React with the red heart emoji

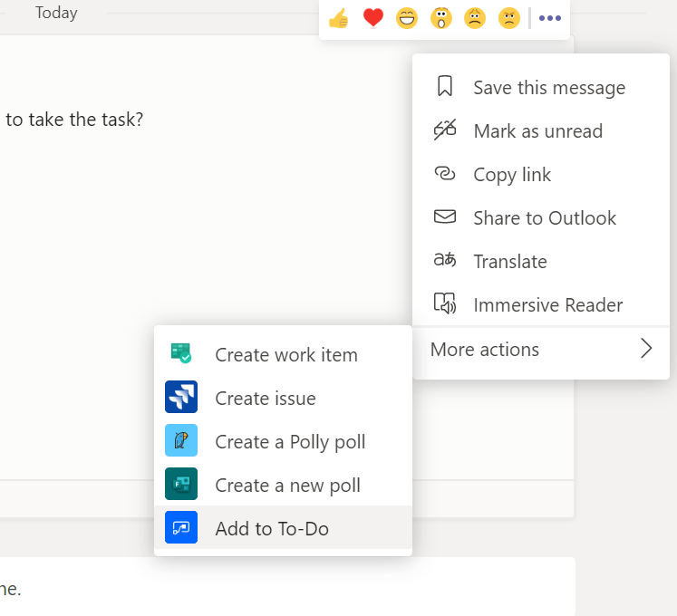(372, 18)
